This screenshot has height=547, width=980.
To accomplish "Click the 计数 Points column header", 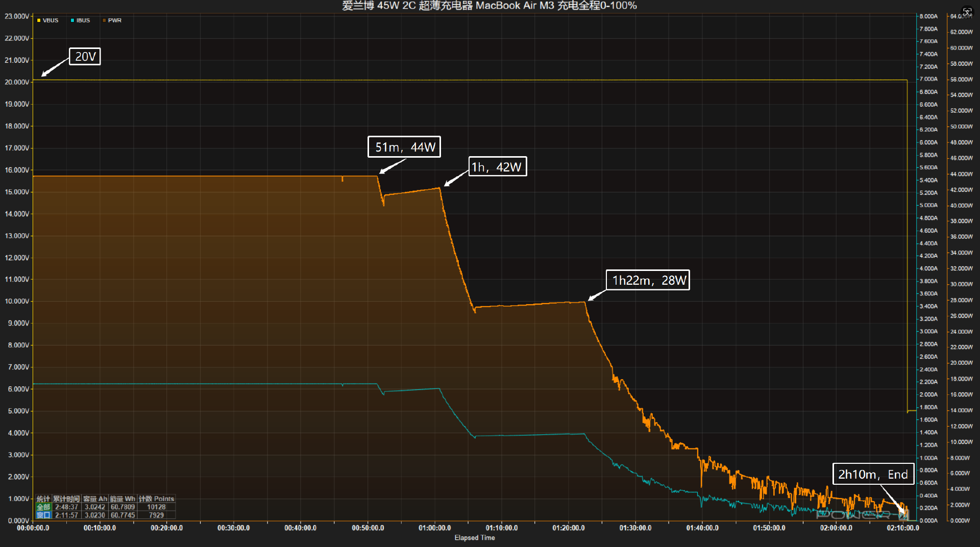I will (156, 499).
